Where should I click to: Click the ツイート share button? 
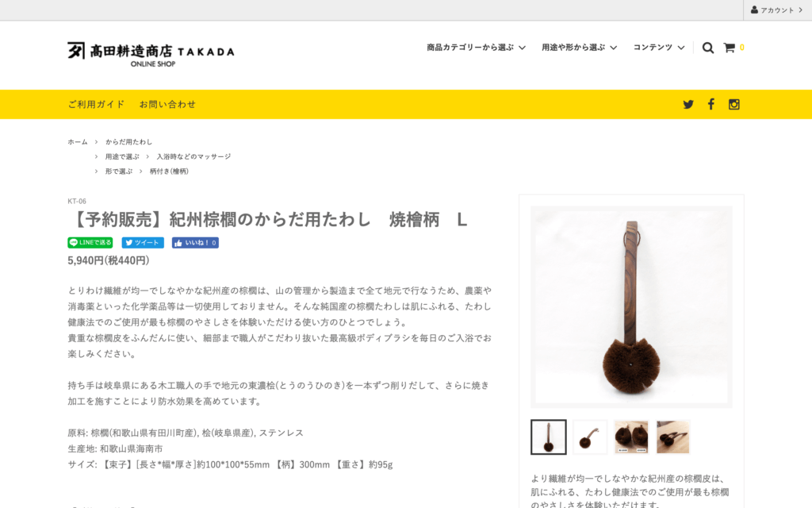coord(143,243)
